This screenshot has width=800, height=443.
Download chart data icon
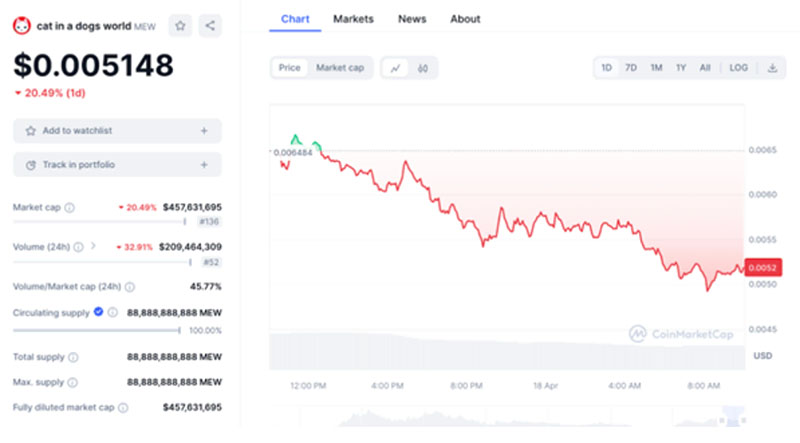pos(772,68)
